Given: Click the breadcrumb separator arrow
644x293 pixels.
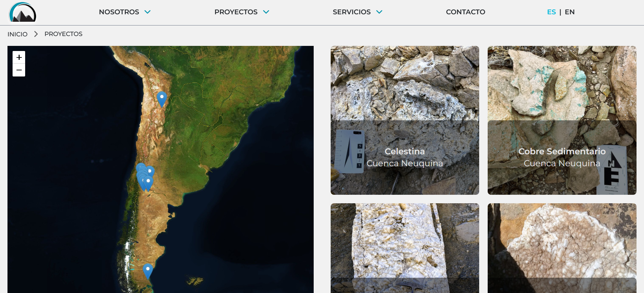Looking at the screenshot, I should point(36,34).
